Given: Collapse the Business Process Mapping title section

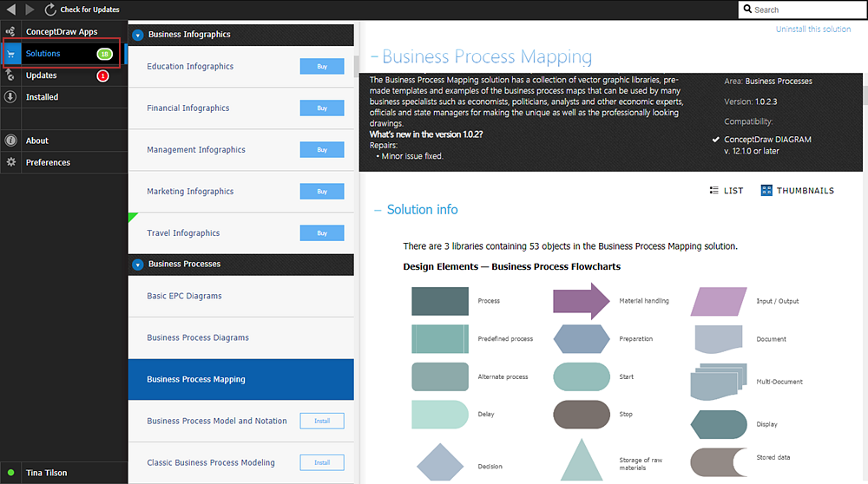Looking at the screenshot, I should point(374,56).
